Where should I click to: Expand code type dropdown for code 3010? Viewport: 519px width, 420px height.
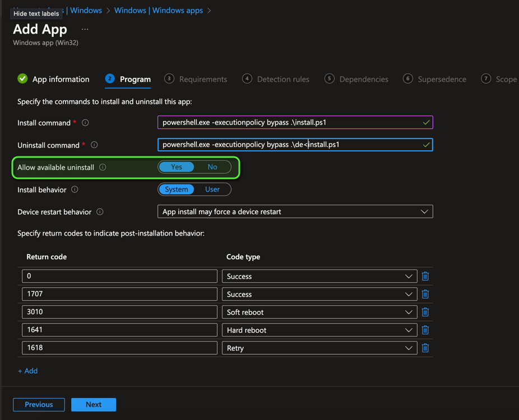[x=319, y=312]
